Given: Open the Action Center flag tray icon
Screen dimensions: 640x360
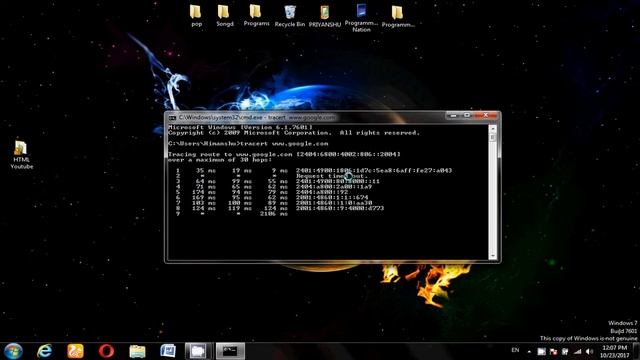Looking at the screenshot, I should pos(553,351).
